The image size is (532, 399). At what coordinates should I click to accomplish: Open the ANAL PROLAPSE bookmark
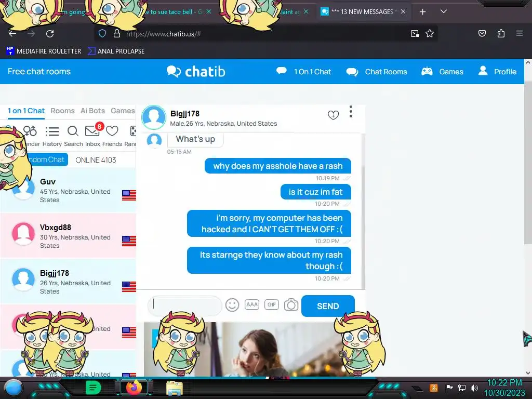116,51
